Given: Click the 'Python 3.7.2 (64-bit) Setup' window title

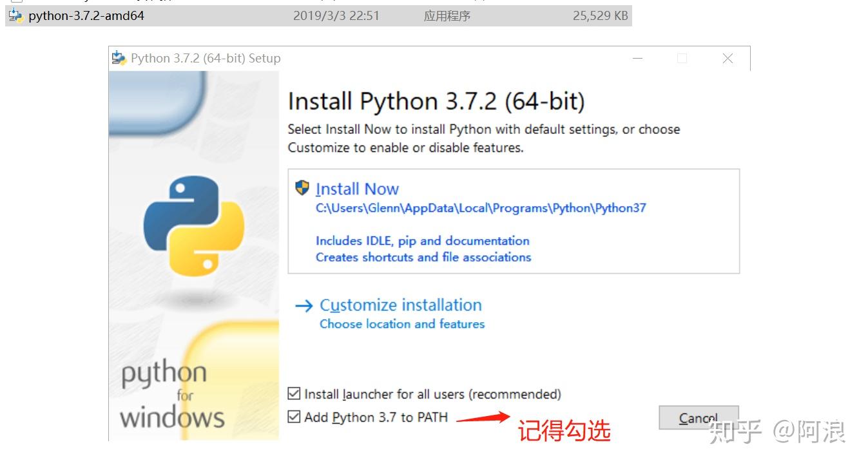Looking at the screenshot, I should coord(206,58).
